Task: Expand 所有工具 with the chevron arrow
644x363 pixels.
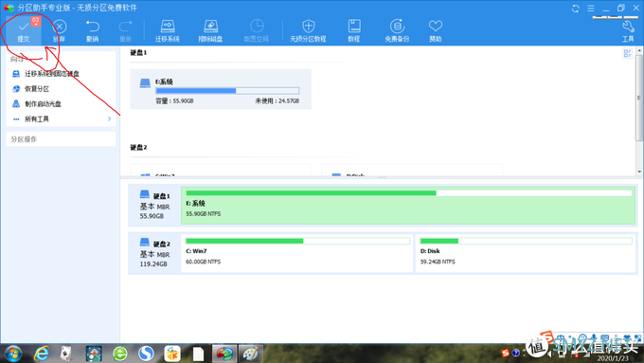Action: pyautogui.click(x=109, y=118)
